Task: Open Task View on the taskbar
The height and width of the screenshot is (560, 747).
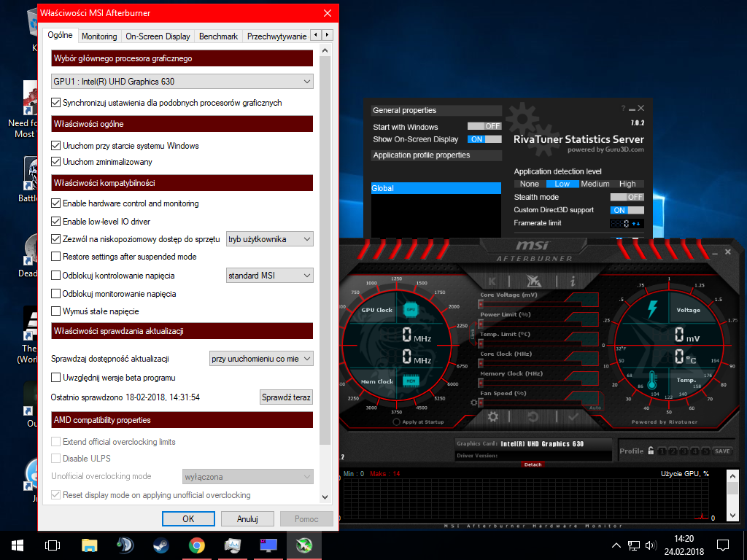Action: 53,545
